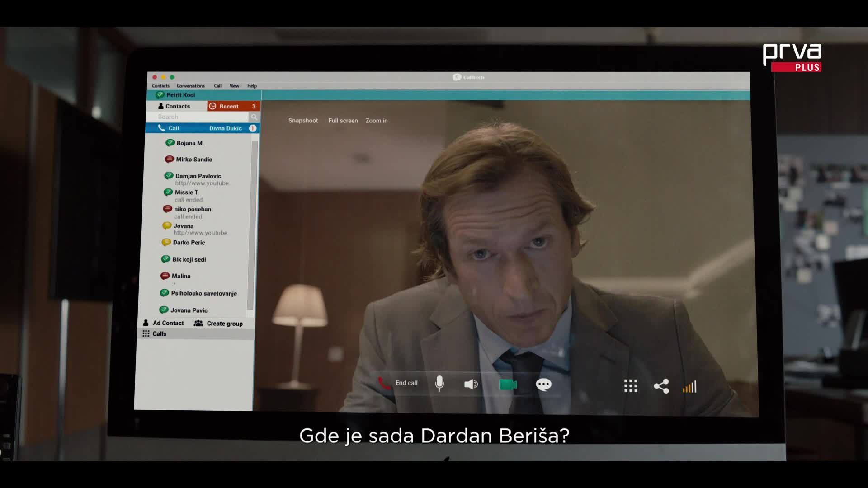The height and width of the screenshot is (488, 868).
Task: Click the red status icon beside niko poseban
Action: 167,209
